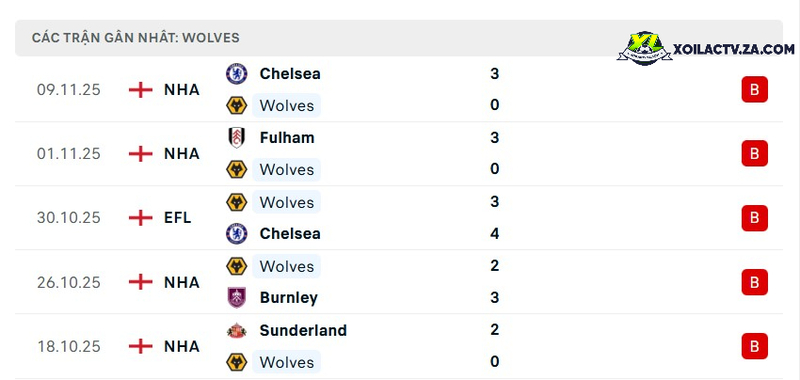Select the highlighted Wolves name in the 26.10.25 match
Image resolution: width=800 pixels, height=380 pixels.
click(286, 266)
